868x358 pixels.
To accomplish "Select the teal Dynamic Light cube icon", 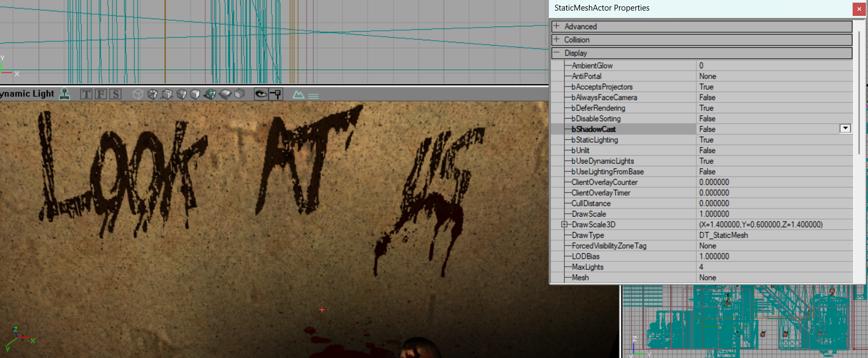I will [210, 94].
